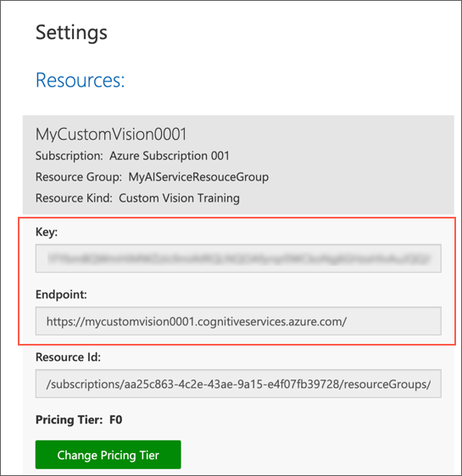Click the Settings page heading
Screen dimensions: 462x476
[71, 32]
